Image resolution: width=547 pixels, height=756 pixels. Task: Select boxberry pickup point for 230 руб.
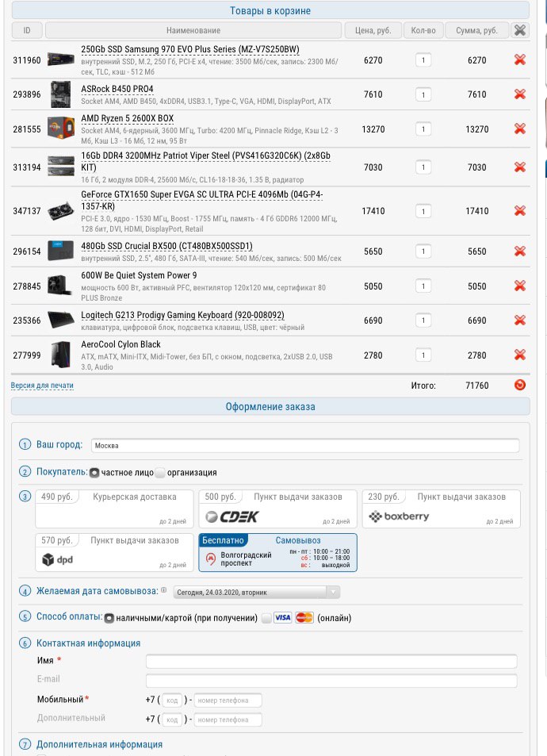(442, 508)
